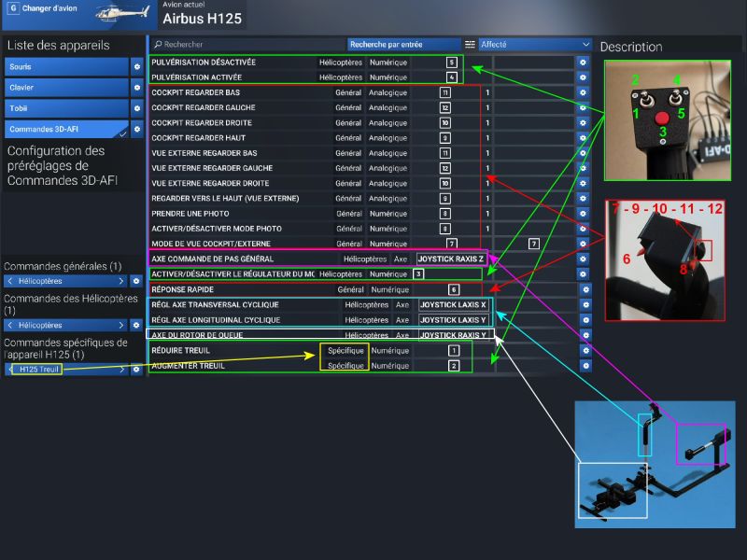Image resolution: width=747 pixels, height=560 pixels.
Task: Previous preset arrow in Commandes générales Hélicoptères
Action: tap(10, 281)
